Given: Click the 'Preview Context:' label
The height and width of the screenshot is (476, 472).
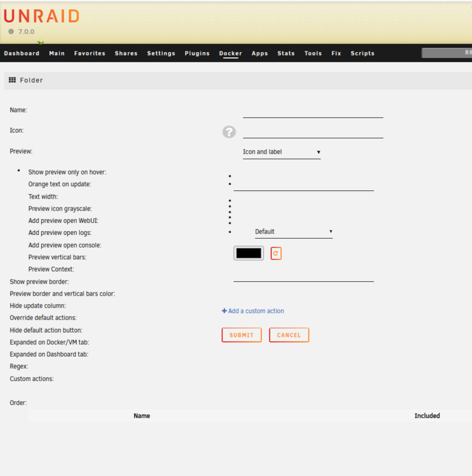Looking at the screenshot, I should [x=51, y=269].
